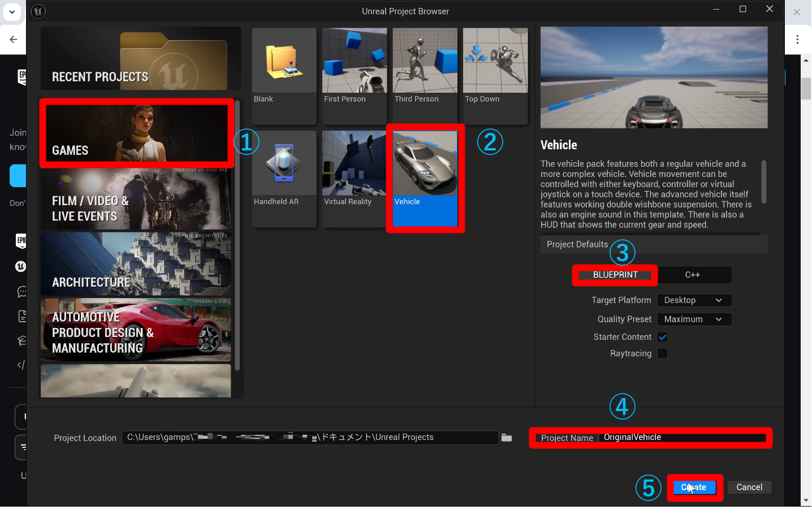The image size is (812, 510).
Task: Click the template description scrollbar
Action: click(x=764, y=181)
